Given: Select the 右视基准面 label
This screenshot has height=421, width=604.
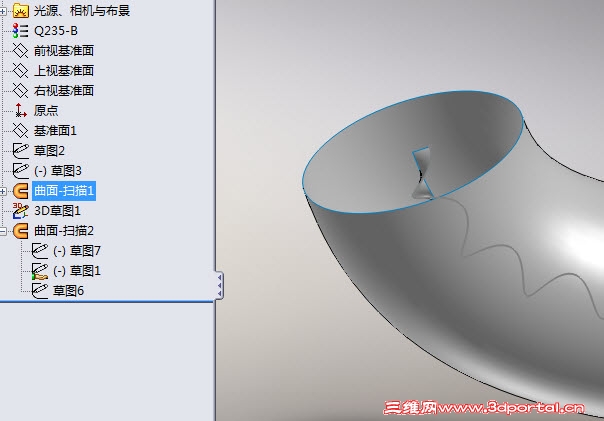Looking at the screenshot, I should (64, 91).
